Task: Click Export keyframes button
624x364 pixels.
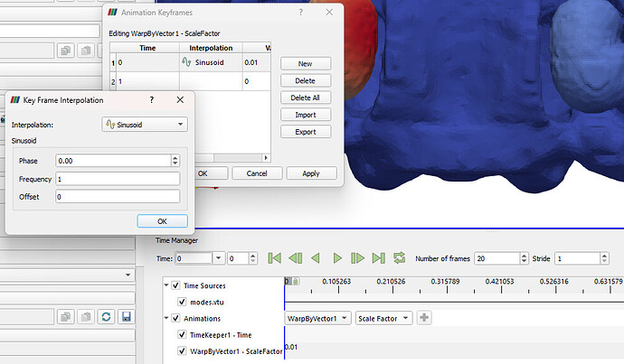Action: (x=306, y=132)
